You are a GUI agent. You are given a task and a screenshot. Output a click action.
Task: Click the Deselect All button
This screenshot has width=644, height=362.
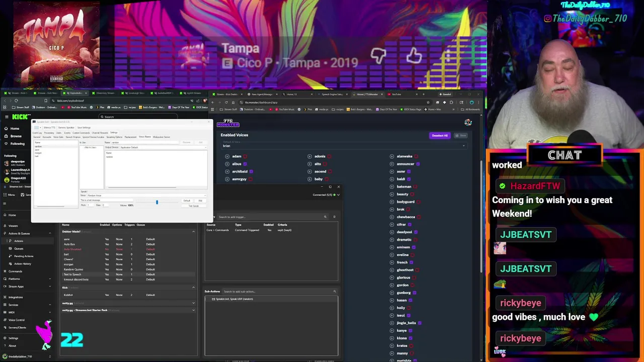pos(439,135)
